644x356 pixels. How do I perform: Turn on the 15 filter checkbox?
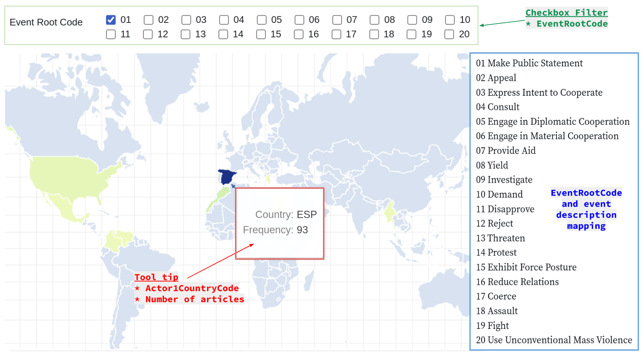[261, 34]
